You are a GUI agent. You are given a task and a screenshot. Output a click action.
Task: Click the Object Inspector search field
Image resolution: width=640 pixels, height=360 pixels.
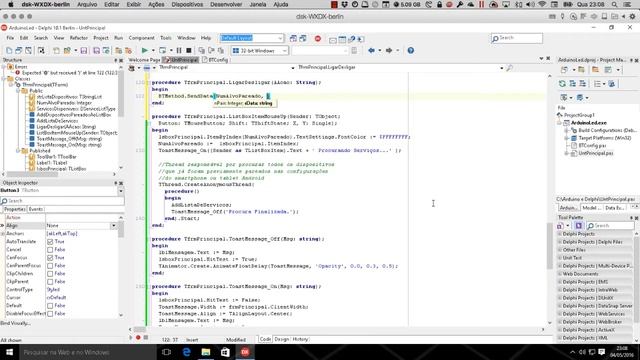(x=62, y=201)
